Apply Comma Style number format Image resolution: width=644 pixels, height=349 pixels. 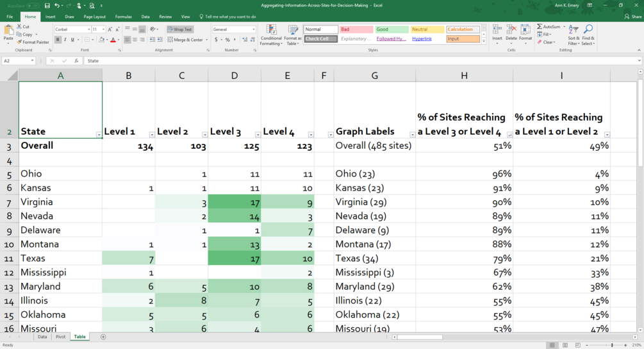pyautogui.click(x=235, y=40)
